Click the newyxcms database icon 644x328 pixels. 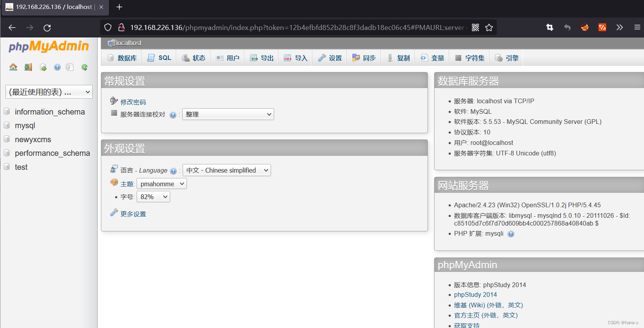7,139
